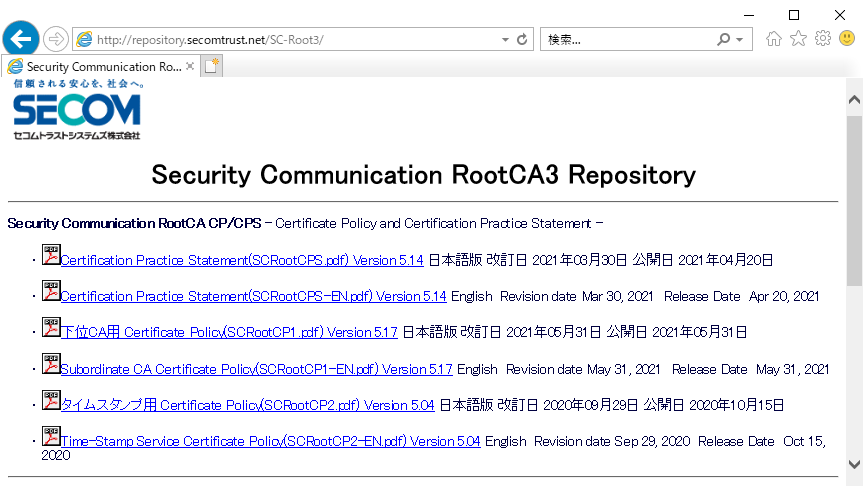This screenshot has height=487, width=864.
Task: Click the scrollbar down arrow
Action: (x=854, y=465)
